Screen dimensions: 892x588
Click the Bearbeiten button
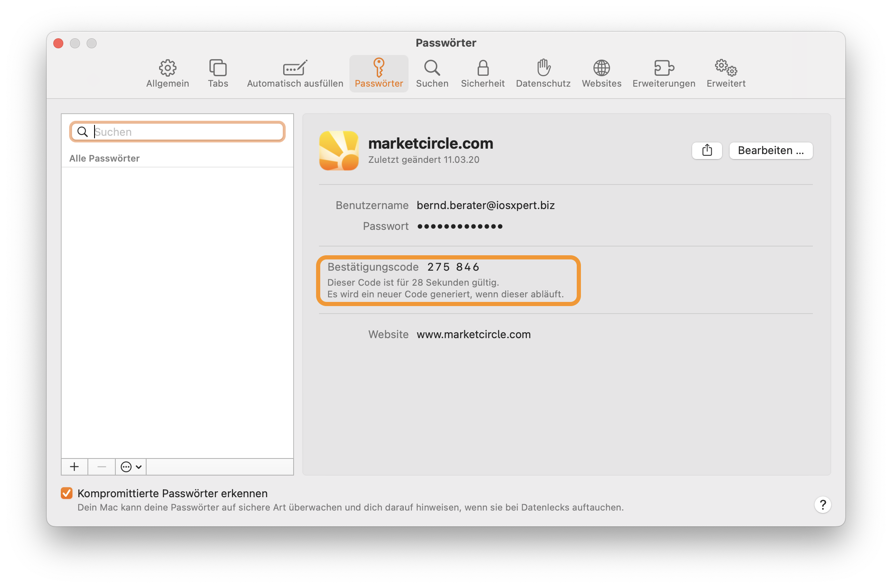click(771, 150)
